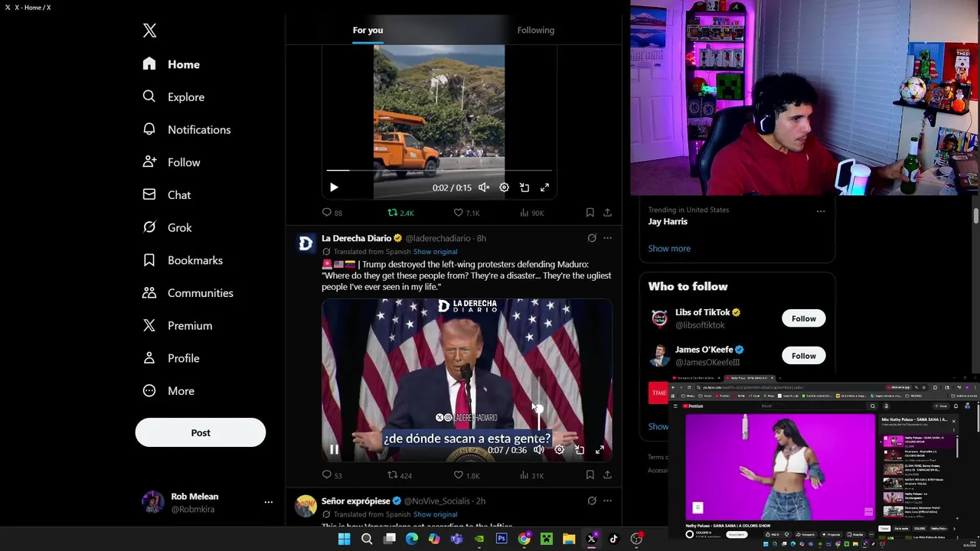Bookmark the truck video post
The height and width of the screenshot is (551, 980).
[x=590, y=213]
